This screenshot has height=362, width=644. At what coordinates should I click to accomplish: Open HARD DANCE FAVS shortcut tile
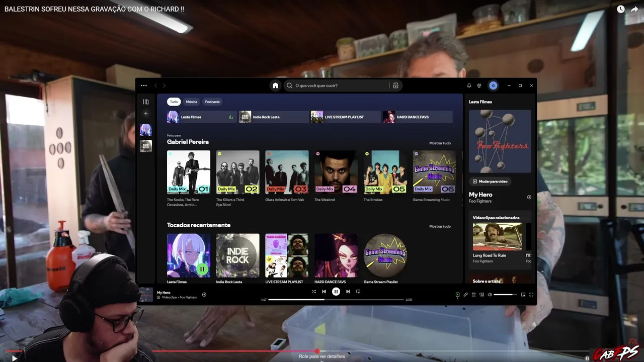[418, 117]
